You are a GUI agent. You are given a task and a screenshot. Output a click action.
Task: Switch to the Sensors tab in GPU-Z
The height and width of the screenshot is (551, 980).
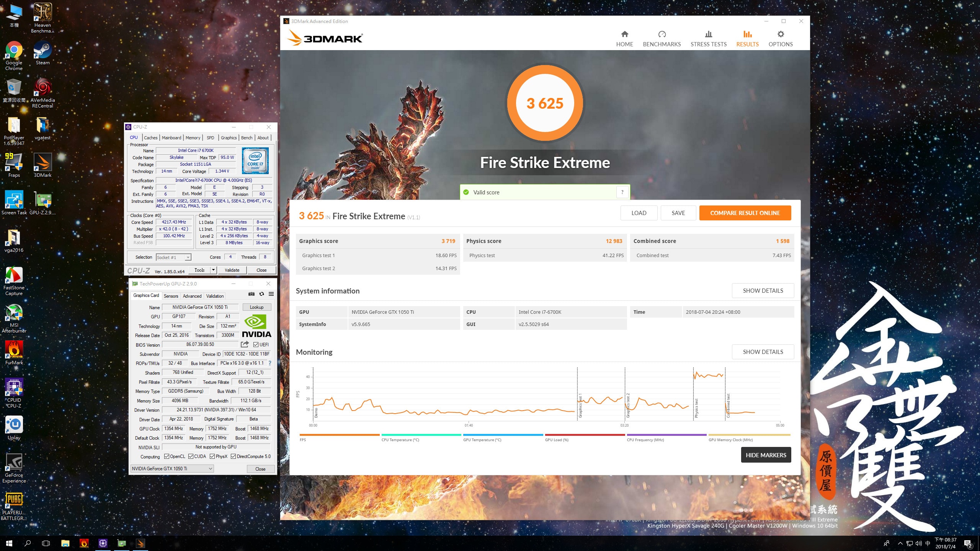point(171,296)
